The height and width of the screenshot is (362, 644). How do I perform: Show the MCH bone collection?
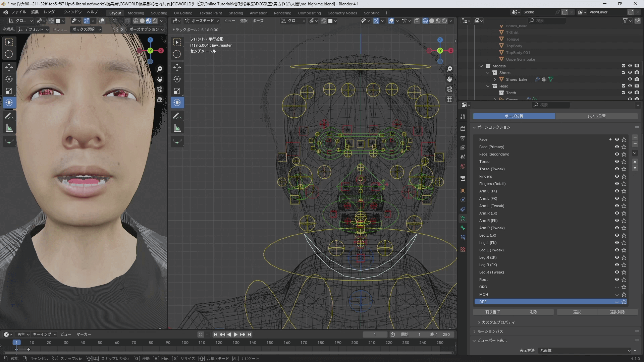(617, 294)
